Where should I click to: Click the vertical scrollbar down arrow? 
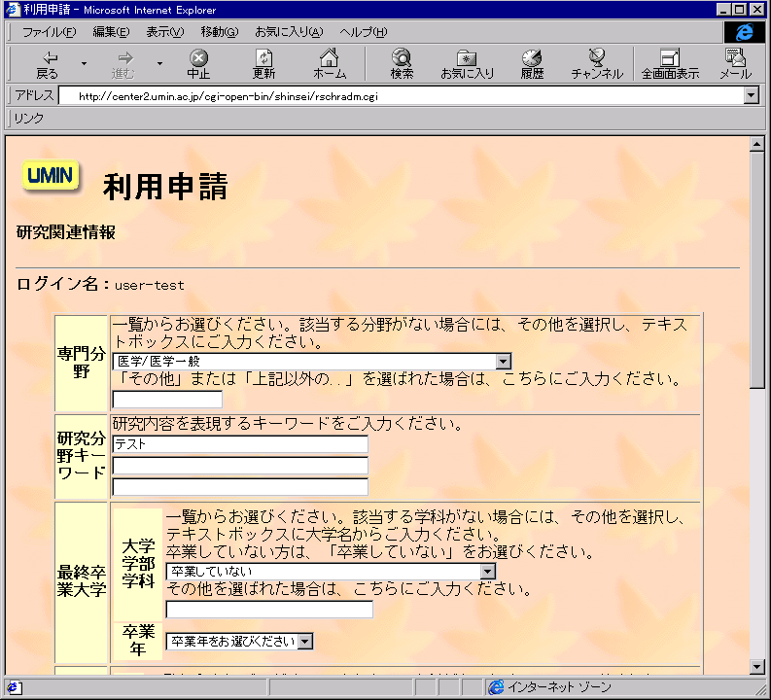(x=757, y=666)
